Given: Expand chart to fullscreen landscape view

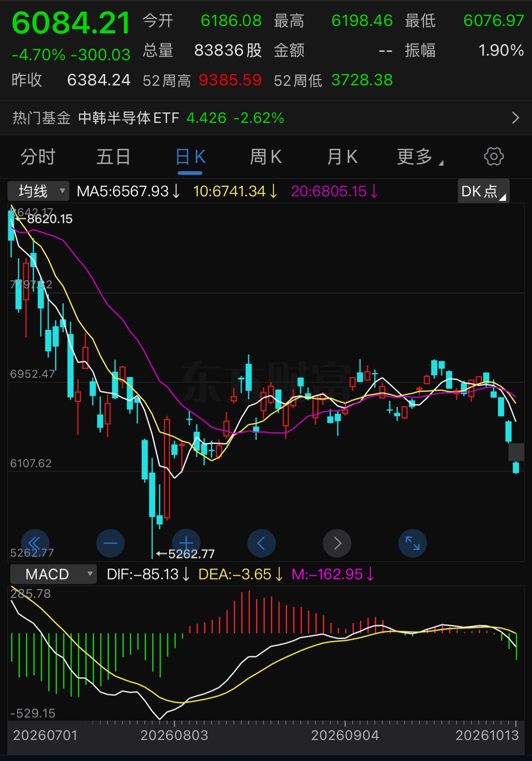Looking at the screenshot, I should coord(413,543).
